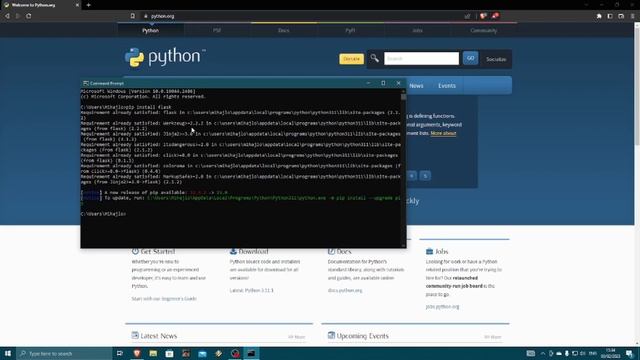Open the notification center icon

(x=630, y=353)
